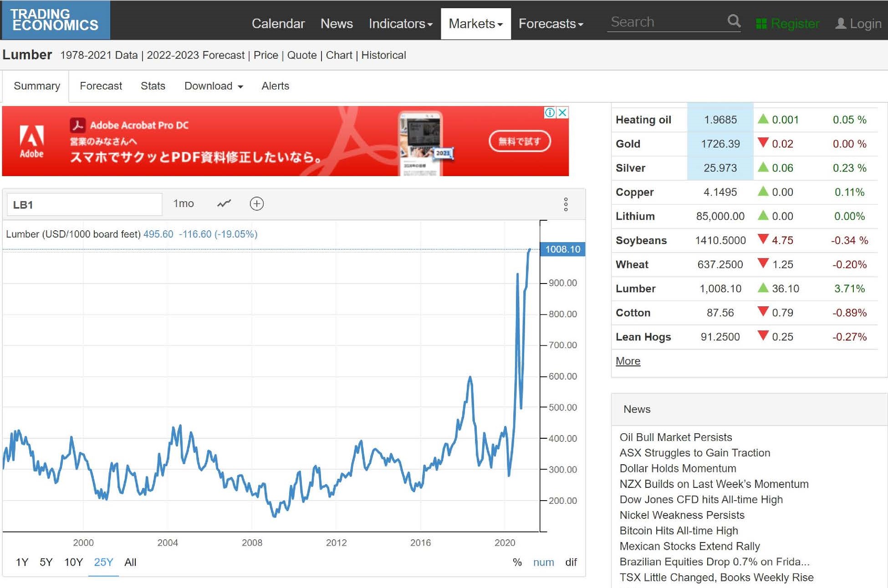The width and height of the screenshot is (888, 588).
Task: Open the Stats tab
Action: [153, 86]
